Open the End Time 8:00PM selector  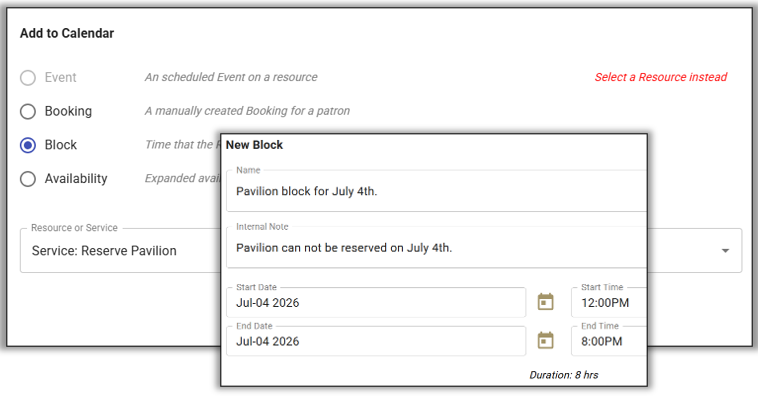coord(608,341)
